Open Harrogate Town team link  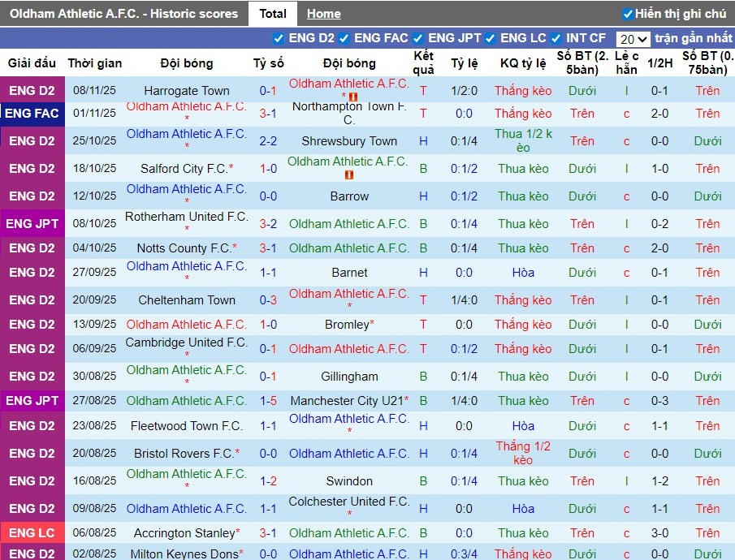(187, 90)
